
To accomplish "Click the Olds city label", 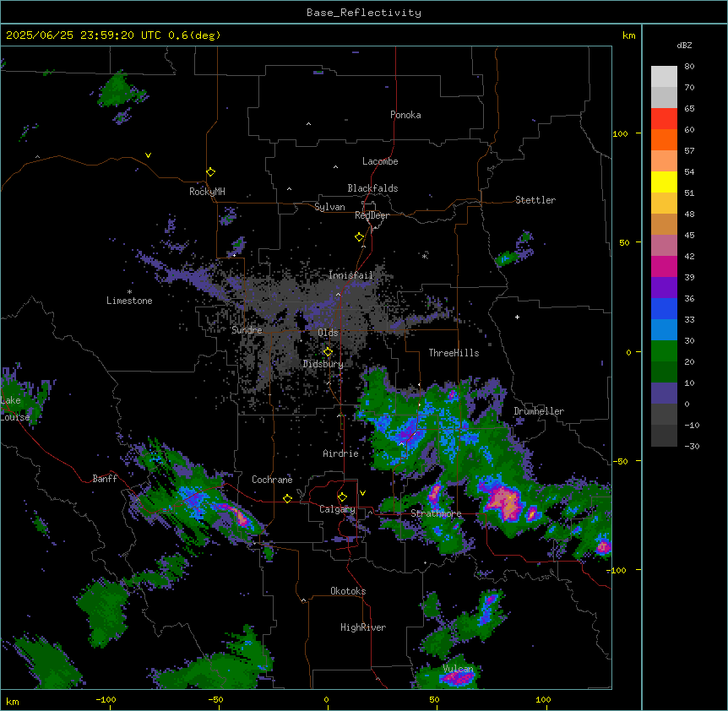I will (x=328, y=333).
